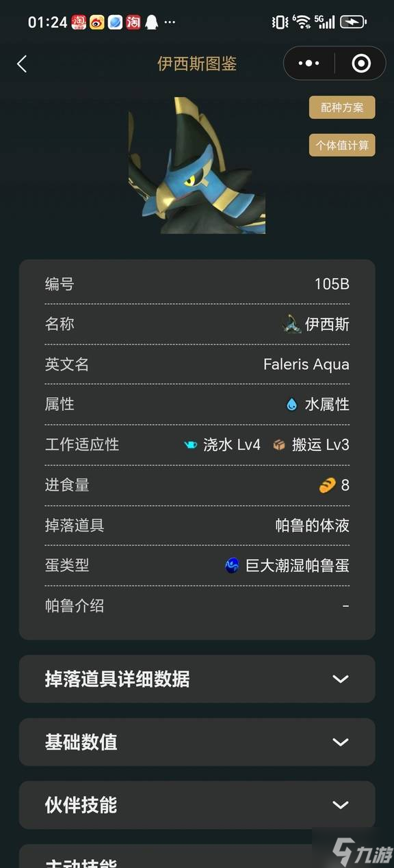Expand the 基础数值 section chevron
The width and height of the screenshot is (394, 868).
pyautogui.click(x=340, y=742)
